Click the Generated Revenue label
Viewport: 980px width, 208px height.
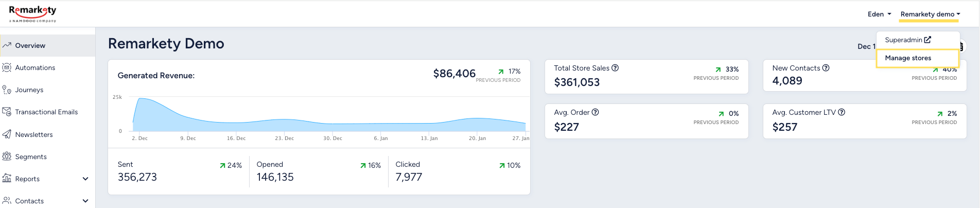tap(156, 76)
